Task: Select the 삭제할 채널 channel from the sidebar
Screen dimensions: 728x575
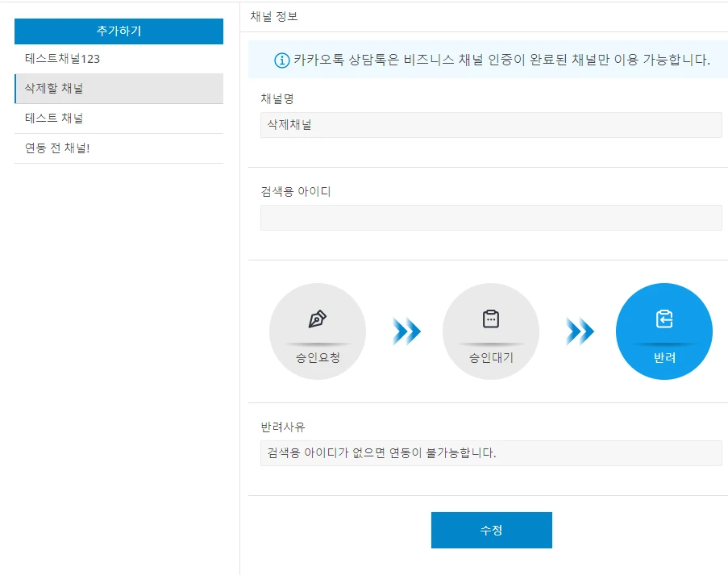Action: pyautogui.click(x=118, y=89)
